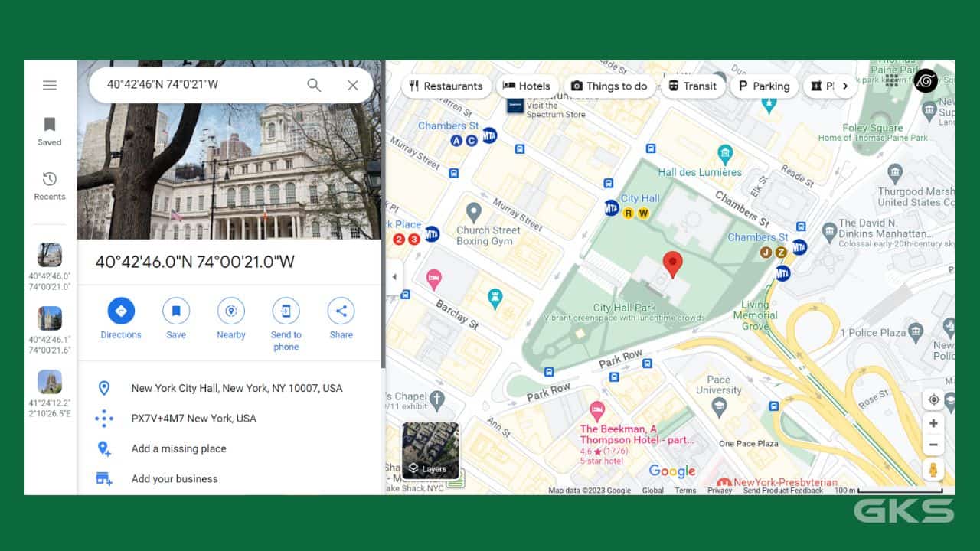Click the search magnifier icon
This screenshot has height=551, width=980.
tap(314, 85)
